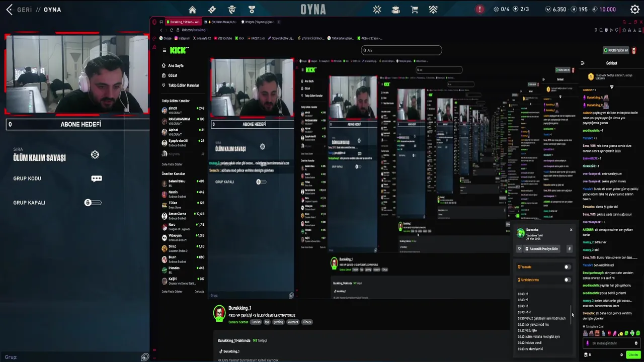Open a new browser tab
644x362 pixels.
(x=279, y=22)
